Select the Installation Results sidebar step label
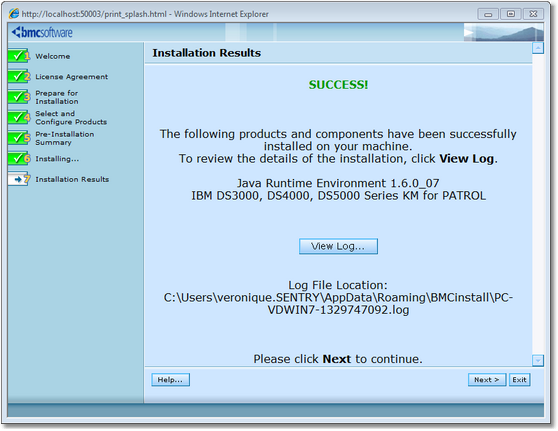558x431 pixels. [72, 179]
